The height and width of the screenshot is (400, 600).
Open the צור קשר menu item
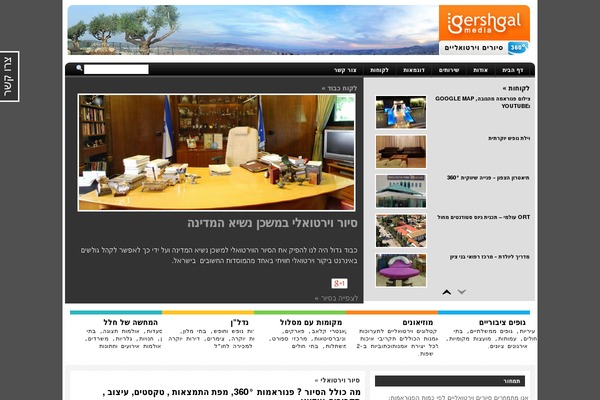pyautogui.click(x=345, y=70)
